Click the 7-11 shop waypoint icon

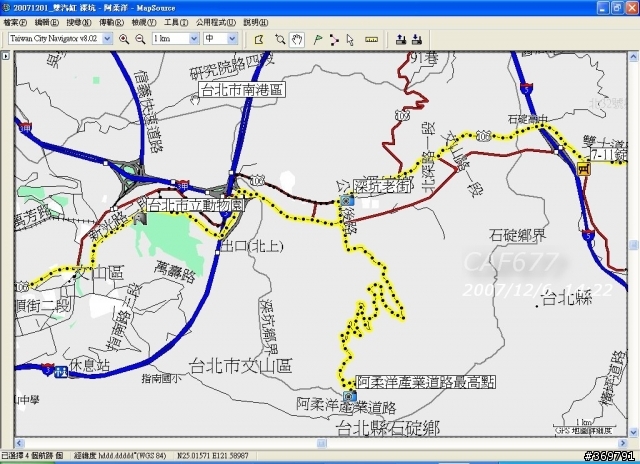click(584, 168)
